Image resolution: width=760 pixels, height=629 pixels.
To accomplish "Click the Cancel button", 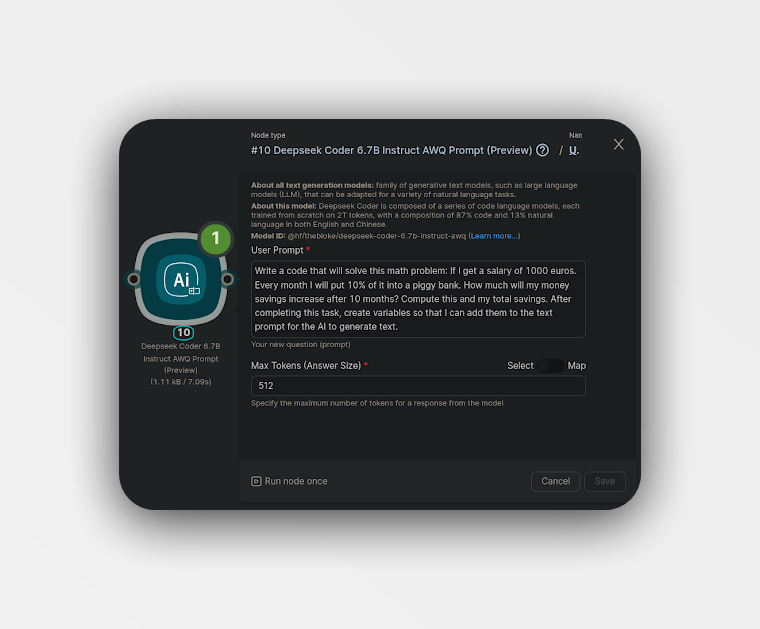I will [x=555, y=481].
